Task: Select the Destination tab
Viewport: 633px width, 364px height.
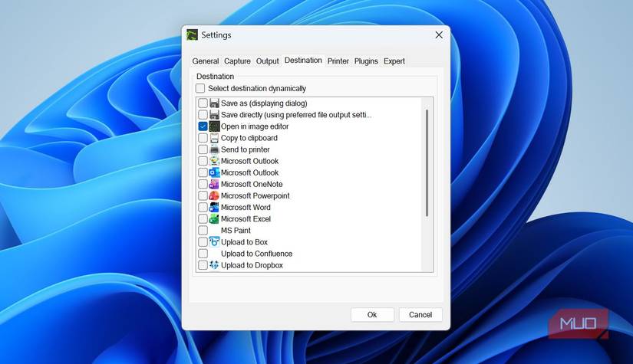Action: coord(303,60)
